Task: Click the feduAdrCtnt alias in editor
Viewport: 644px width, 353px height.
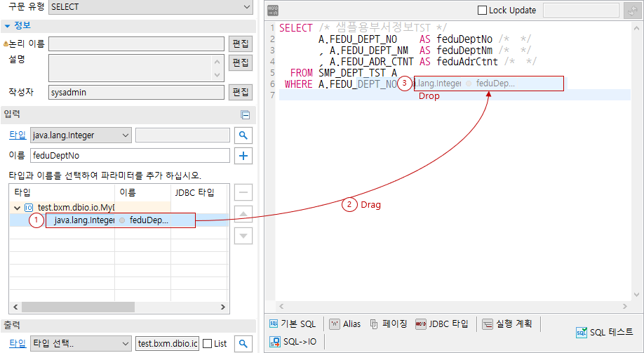Action: click(x=467, y=62)
